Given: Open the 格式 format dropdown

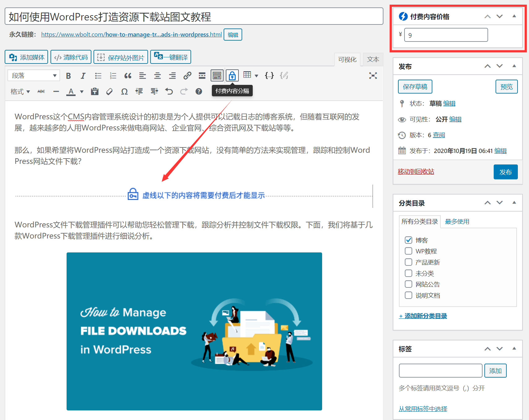Looking at the screenshot, I should coord(20,91).
